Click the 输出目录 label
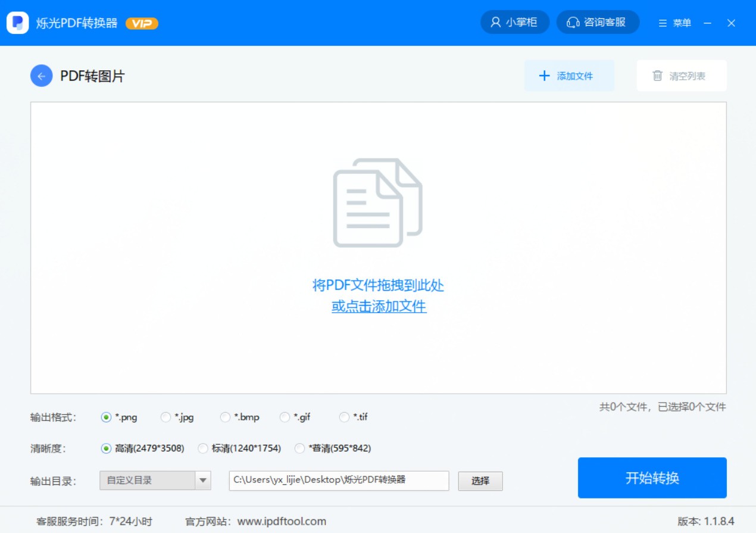The width and height of the screenshot is (756, 533). [x=54, y=481]
